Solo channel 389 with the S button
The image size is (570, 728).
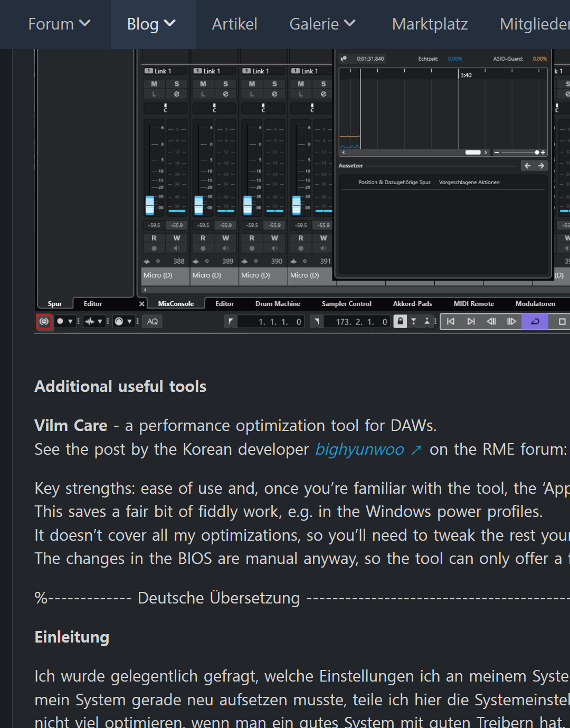click(x=225, y=83)
